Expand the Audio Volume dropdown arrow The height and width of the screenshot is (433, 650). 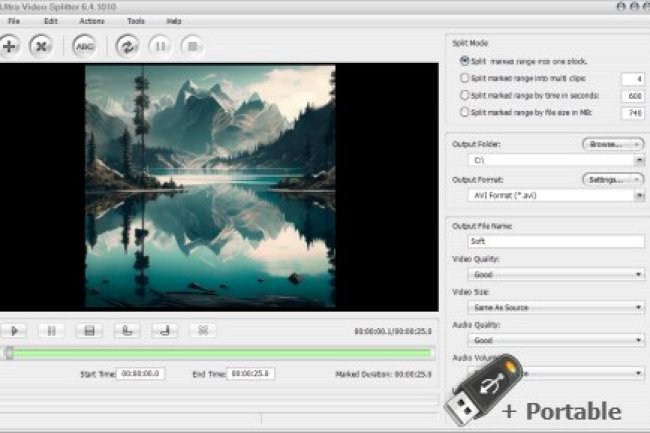[x=638, y=373]
